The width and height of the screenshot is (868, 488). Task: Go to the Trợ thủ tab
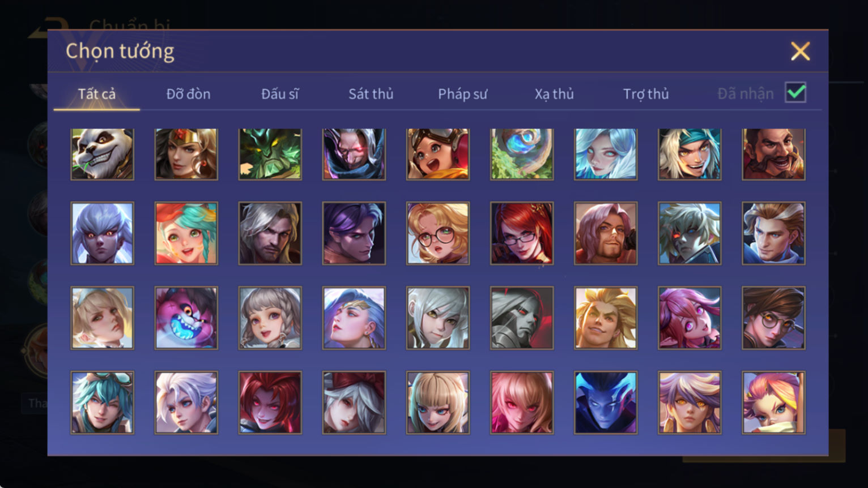646,94
